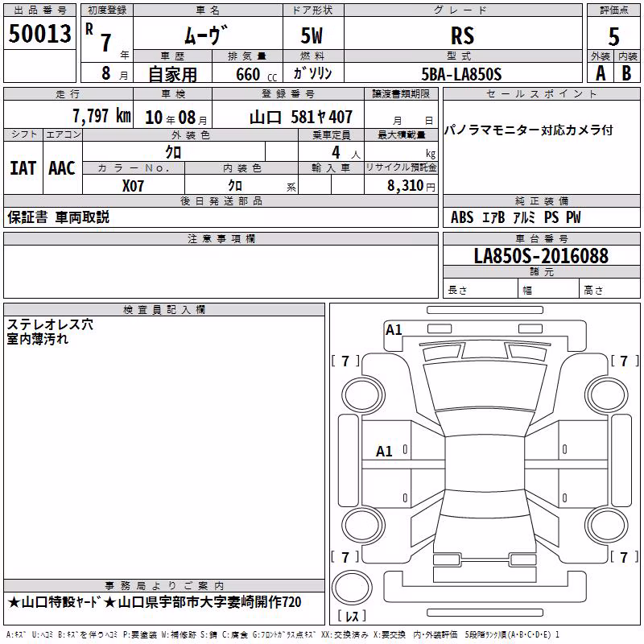Select the [レス] spare tire label
This screenshot has width=644, height=644.
pos(352,616)
